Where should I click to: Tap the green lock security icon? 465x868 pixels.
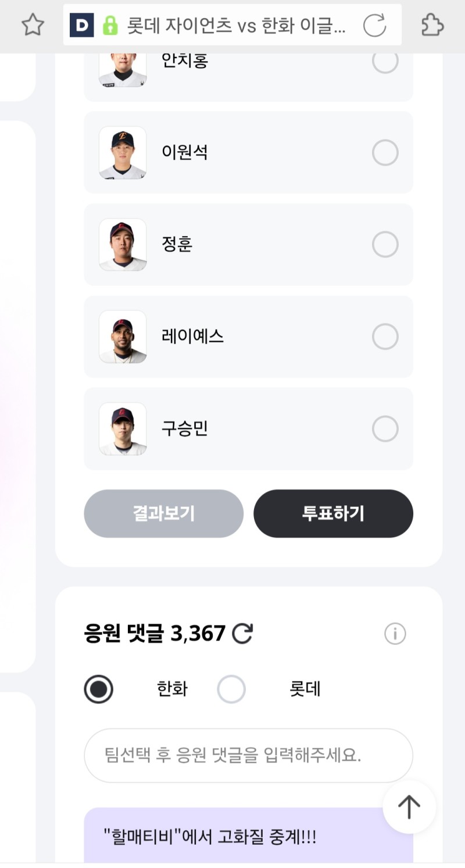[x=109, y=25]
